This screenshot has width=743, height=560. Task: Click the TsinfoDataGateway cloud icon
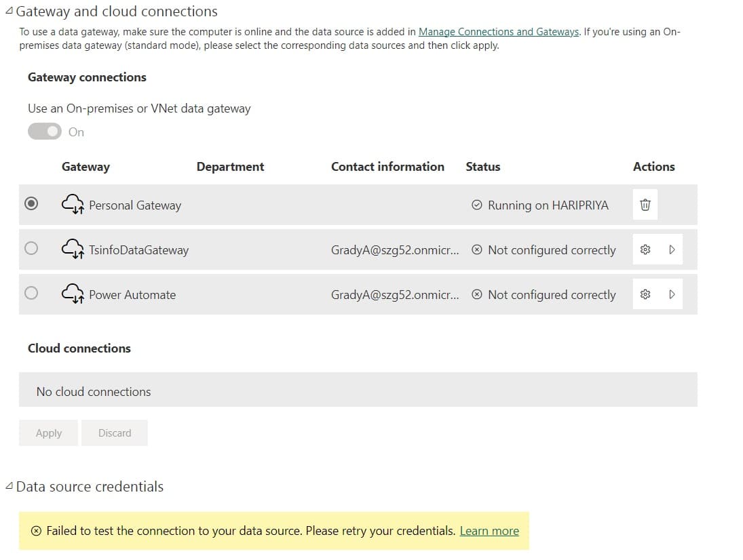click(x=73, y=249)
